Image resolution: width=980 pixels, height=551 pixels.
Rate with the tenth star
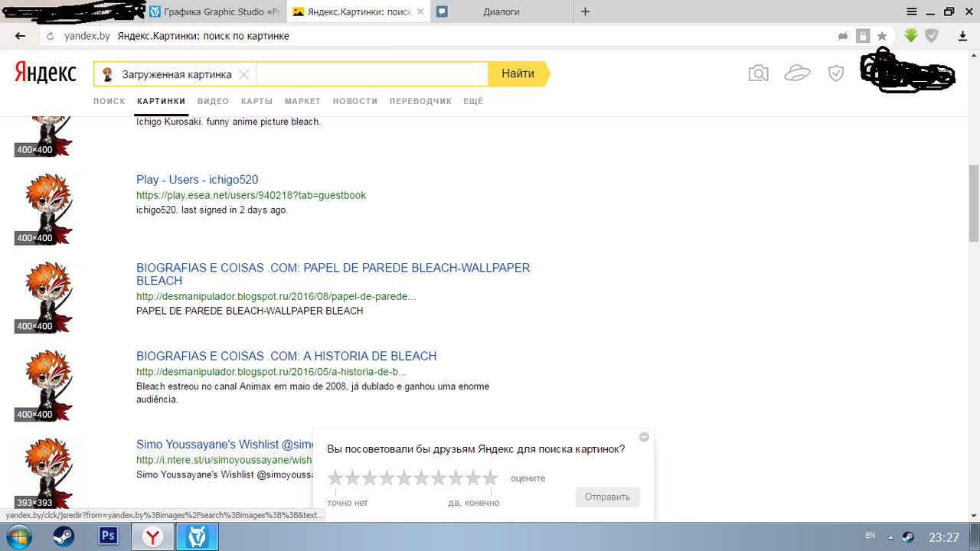pyautogui.click(x=490, y=478)
